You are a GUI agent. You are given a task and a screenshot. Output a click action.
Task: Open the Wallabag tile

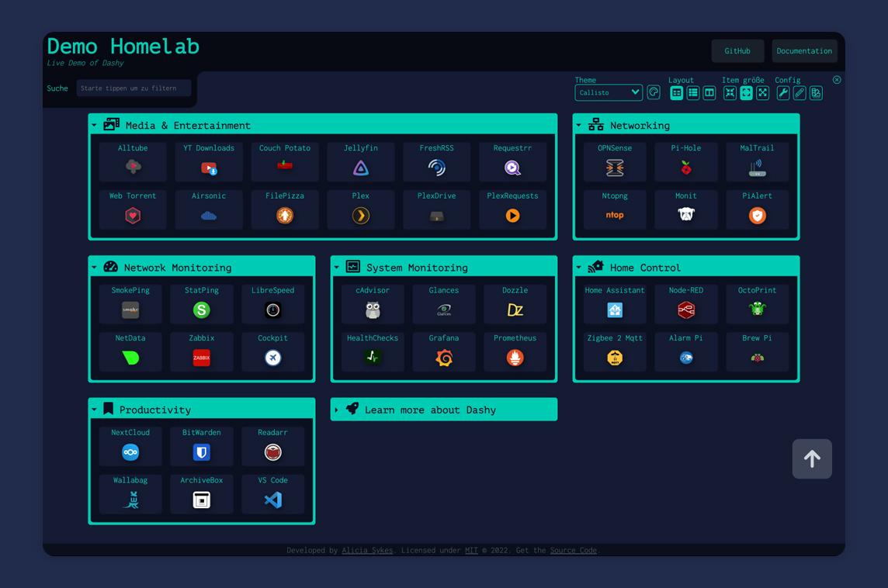click(x=130, y=493)
